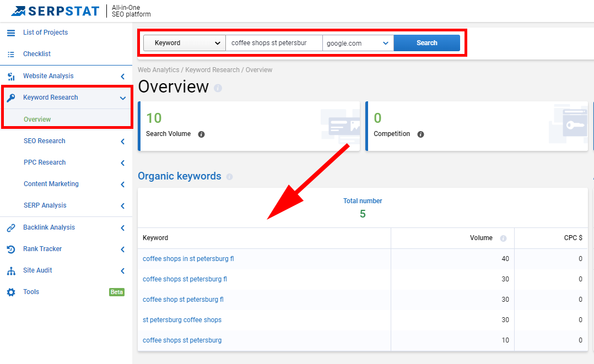Open Content Marketing menu item
The height and width of the screenshot is (364, 594).
pos(51,184)
